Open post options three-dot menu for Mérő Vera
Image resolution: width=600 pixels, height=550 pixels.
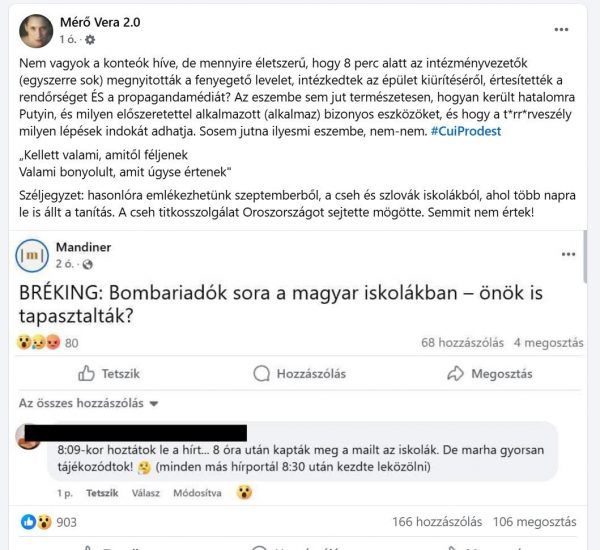[561, 29]
